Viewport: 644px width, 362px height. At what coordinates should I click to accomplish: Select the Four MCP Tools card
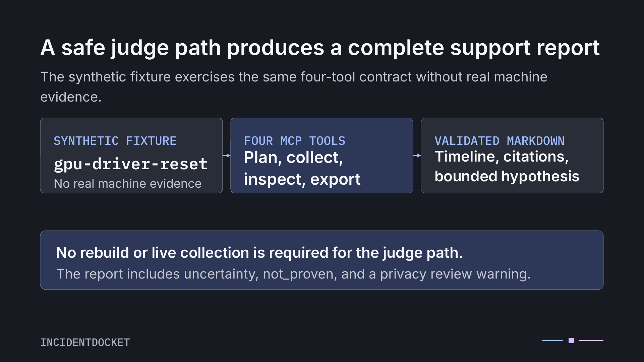tap(322, 156)
